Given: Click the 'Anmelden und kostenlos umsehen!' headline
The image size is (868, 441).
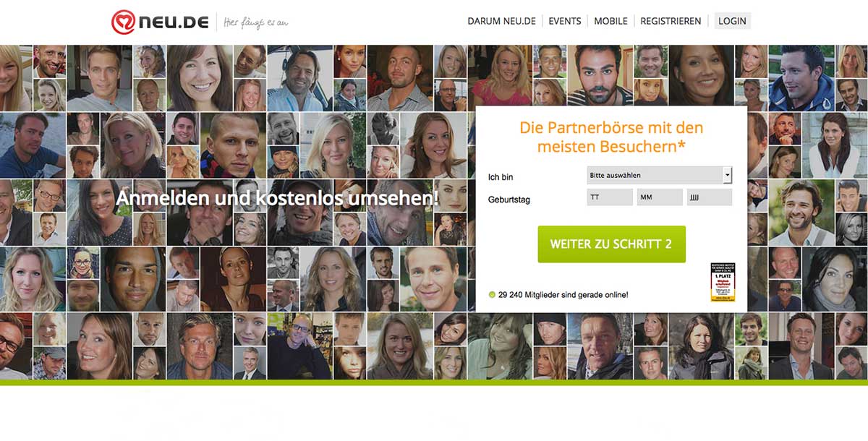Looking at the screenshot, I should [278, 197].
